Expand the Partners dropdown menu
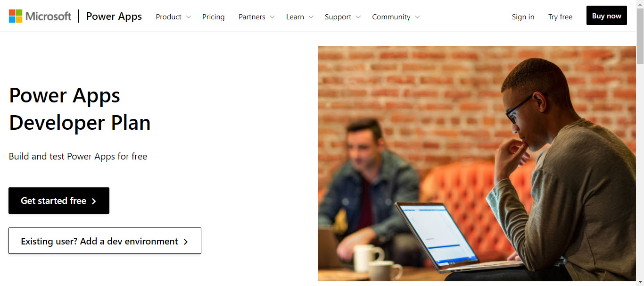Image resolution: width=644 pixels, height=286 pixels. [256, 17]
